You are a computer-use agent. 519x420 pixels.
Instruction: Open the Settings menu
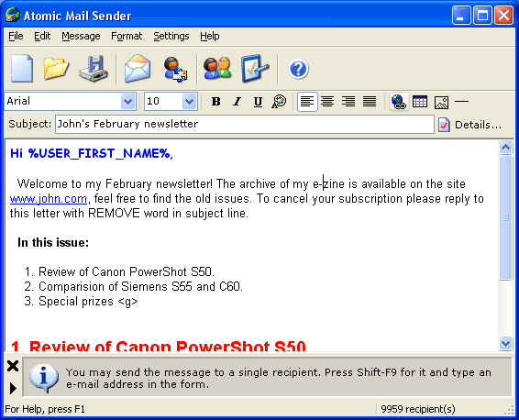[171, 36]
